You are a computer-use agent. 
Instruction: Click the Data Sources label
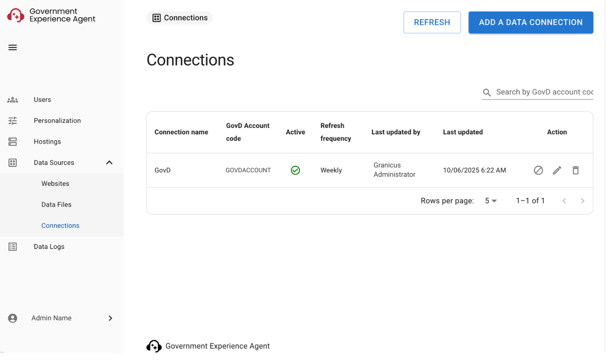[x=54, y=163]
